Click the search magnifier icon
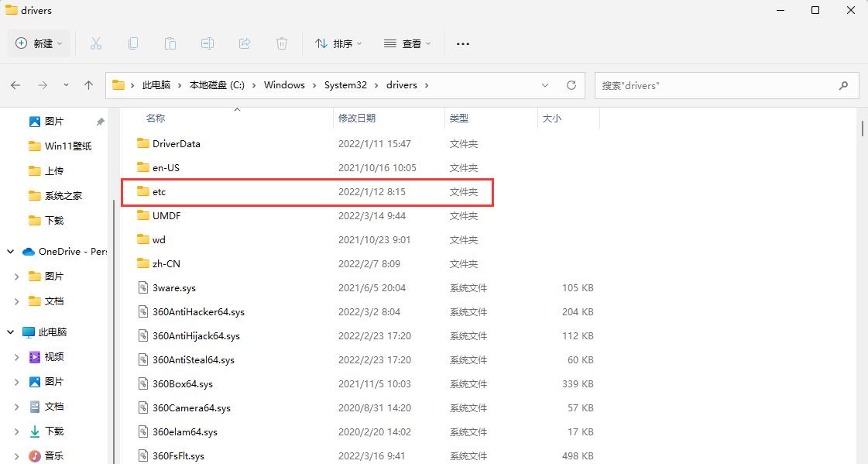Screen dimensions: 868x464 click(x=843, y=85)
